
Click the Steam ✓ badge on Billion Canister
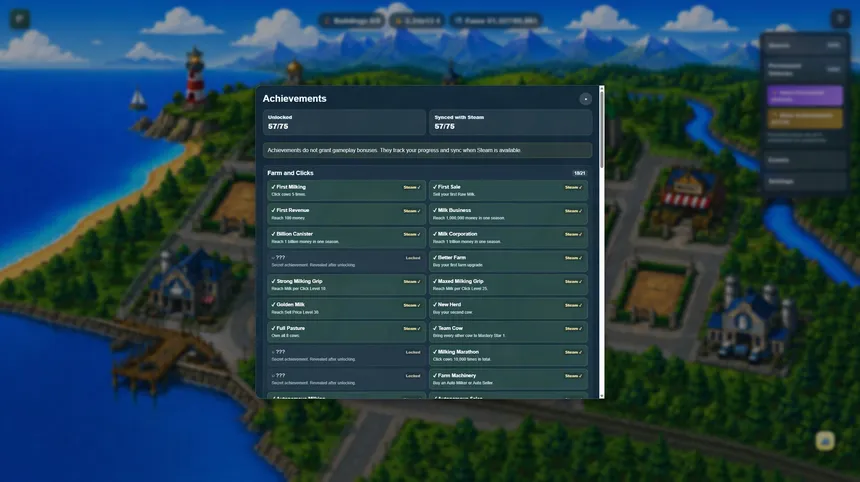tap(412, 235)
